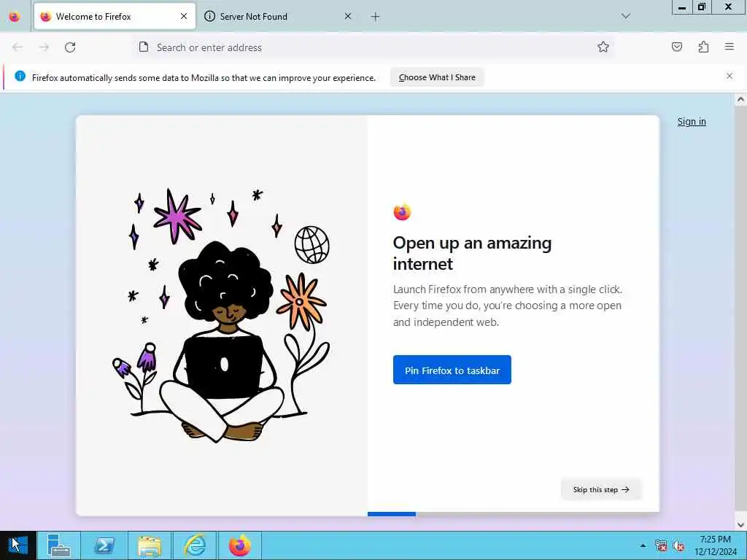Open File Explorer from taskbar
747x560 pixels.
[x=149, y=545]
